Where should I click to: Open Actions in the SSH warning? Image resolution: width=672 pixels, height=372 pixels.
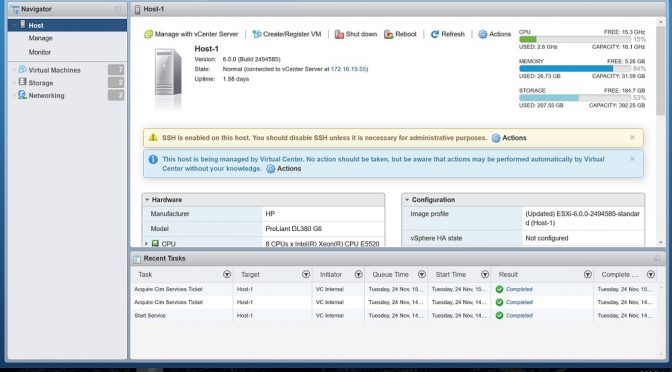pos(509,138)
